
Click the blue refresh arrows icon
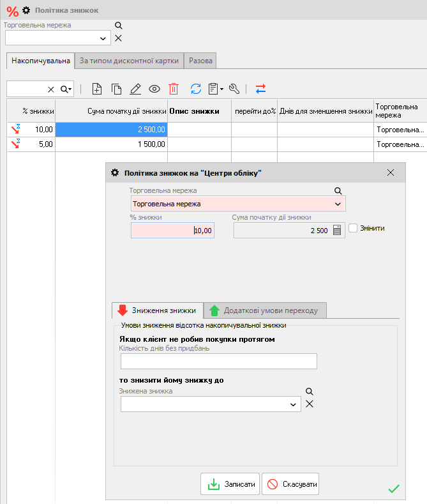pyautogui.click(x=196, y=89)
